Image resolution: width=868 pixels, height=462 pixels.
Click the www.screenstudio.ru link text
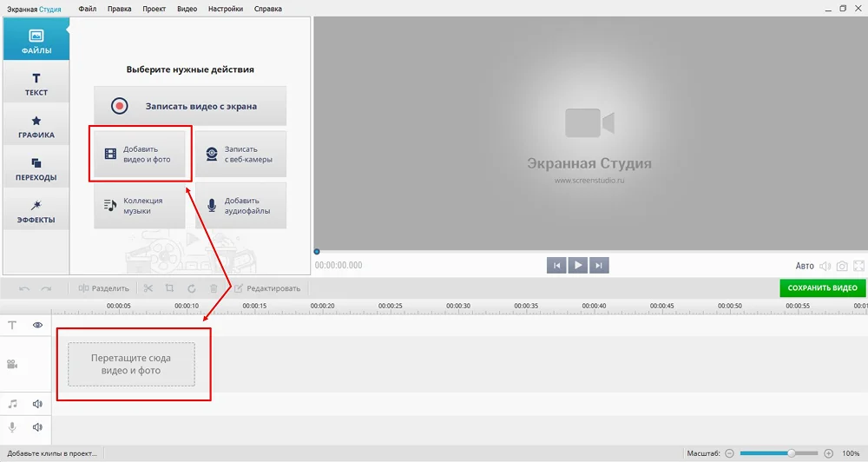pyautogui.click(x=589, y=180)
